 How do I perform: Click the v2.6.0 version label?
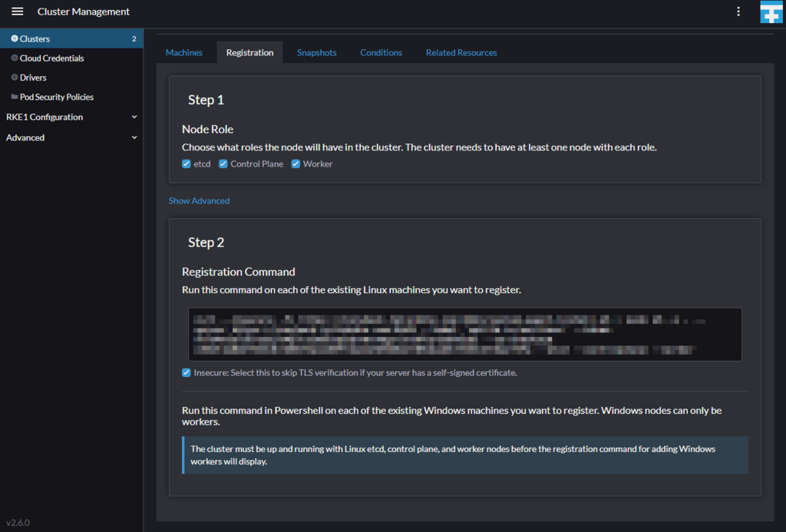click(x=18, y=523)
